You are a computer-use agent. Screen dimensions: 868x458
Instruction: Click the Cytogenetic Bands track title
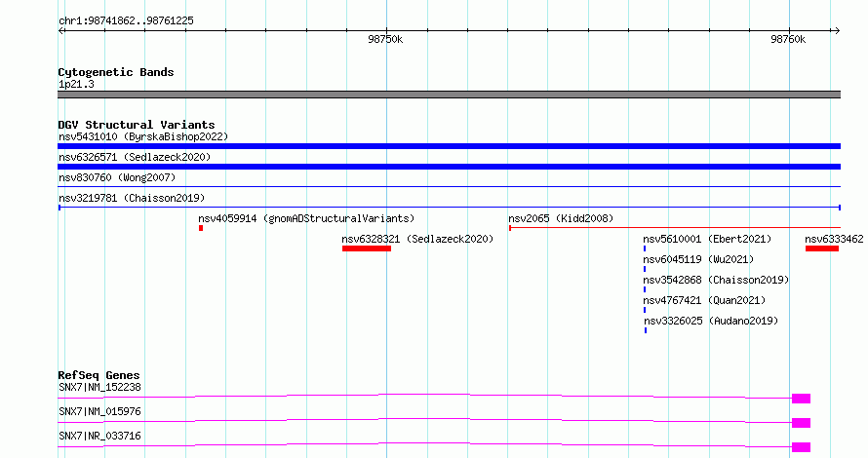(x=116, y=72)
